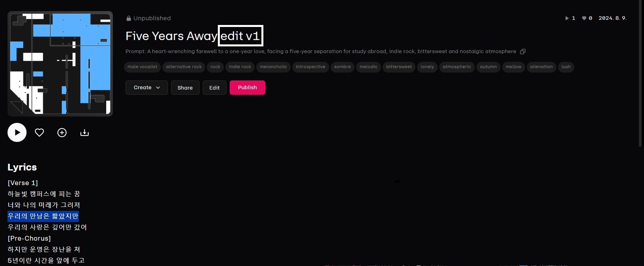
Task: Click the 'edit v1' title text
Action: [240, 36]
